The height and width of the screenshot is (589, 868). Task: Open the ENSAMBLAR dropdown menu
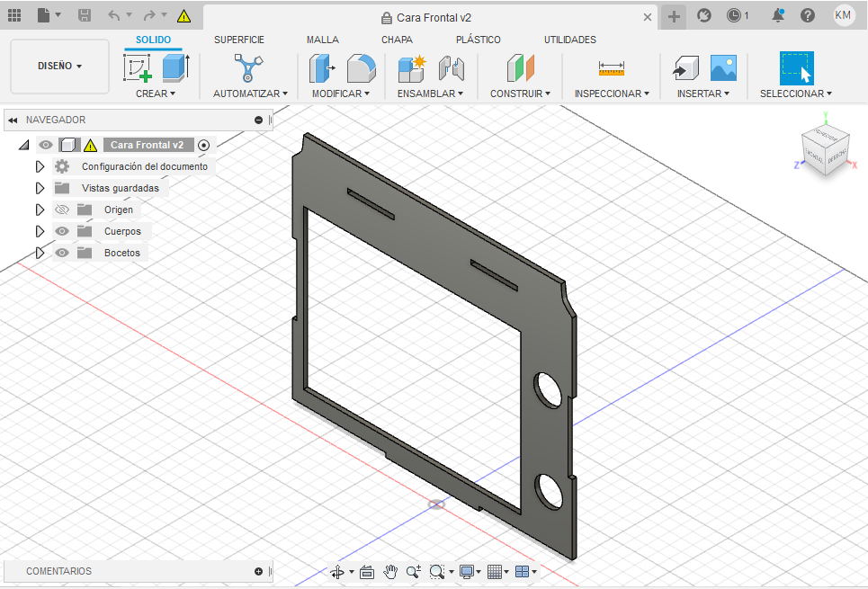(x=430, y=94)
